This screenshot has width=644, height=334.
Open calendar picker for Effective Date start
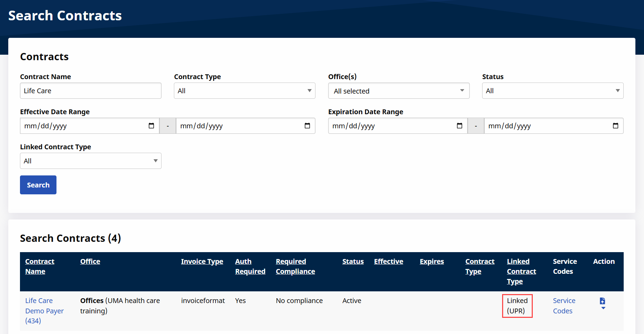(x=151, y=126)
